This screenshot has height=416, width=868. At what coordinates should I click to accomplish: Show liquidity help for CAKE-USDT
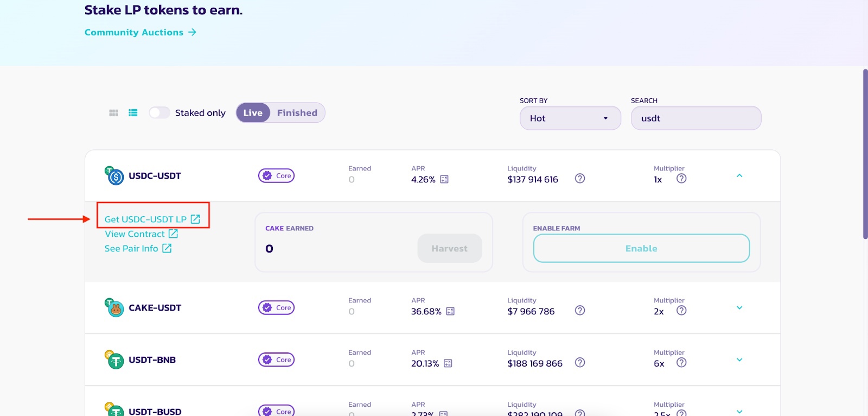pos(580,310)
